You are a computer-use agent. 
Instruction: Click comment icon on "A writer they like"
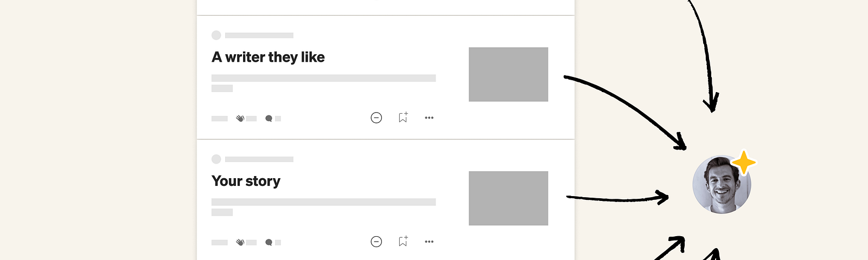tap(269, 118)
